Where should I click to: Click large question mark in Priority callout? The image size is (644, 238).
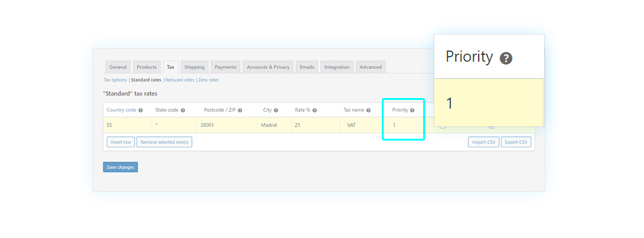[506, 59]
